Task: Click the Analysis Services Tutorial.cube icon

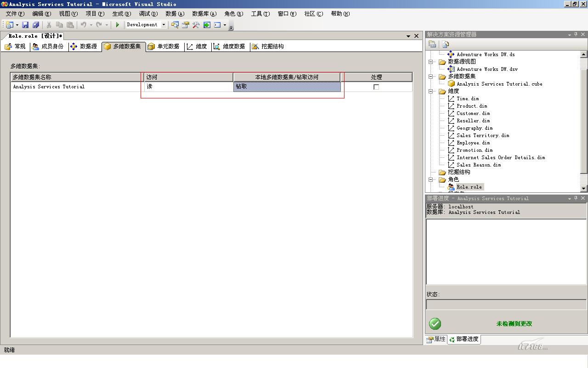Action: (451, 84)
